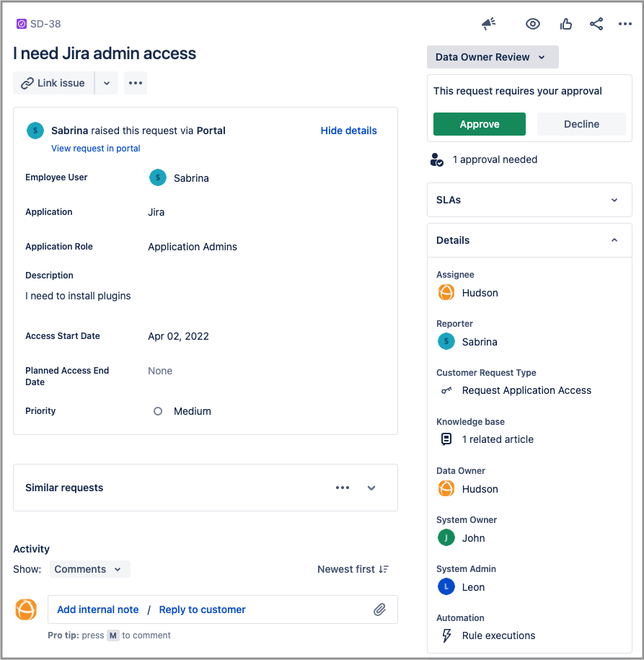
Task: Click Similar requests ellipsis menu
Action: 343,488
